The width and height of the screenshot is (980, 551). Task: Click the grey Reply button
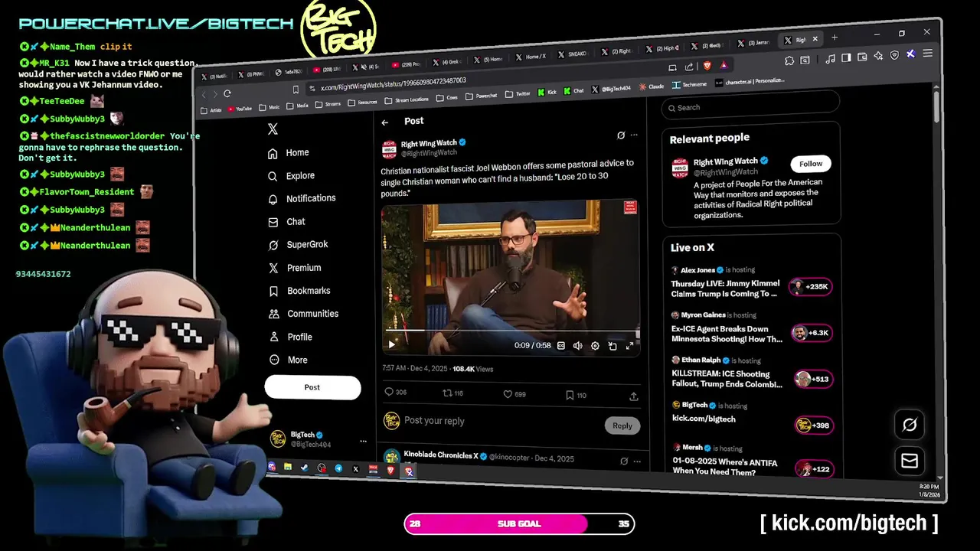622,425
